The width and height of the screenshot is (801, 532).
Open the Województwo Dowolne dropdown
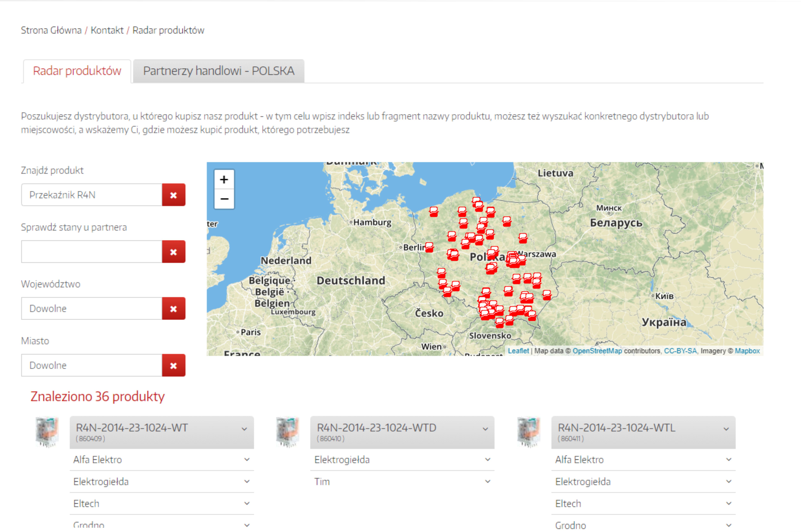(x=92, y=308)
